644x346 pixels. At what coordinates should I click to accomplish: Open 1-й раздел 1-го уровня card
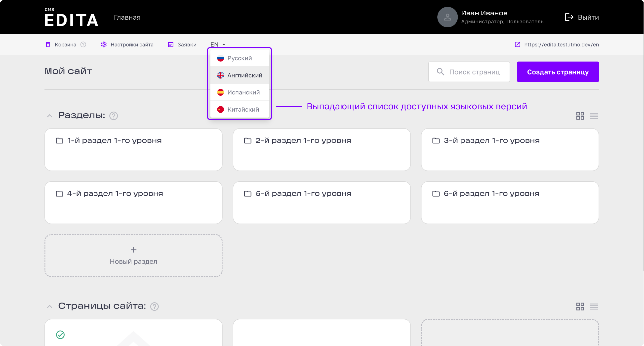pyautogui.click(x=133, y=150)
